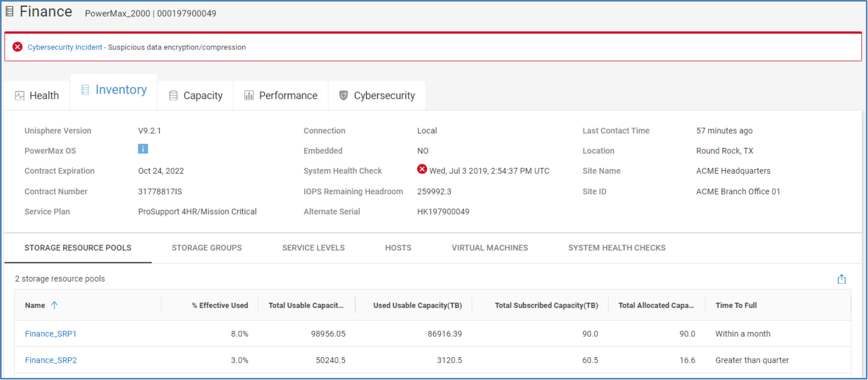Image resolution: width=868 pixels, height=380 pixels.
Task: Click the Health tab chart icon
Action: point(20,96)
